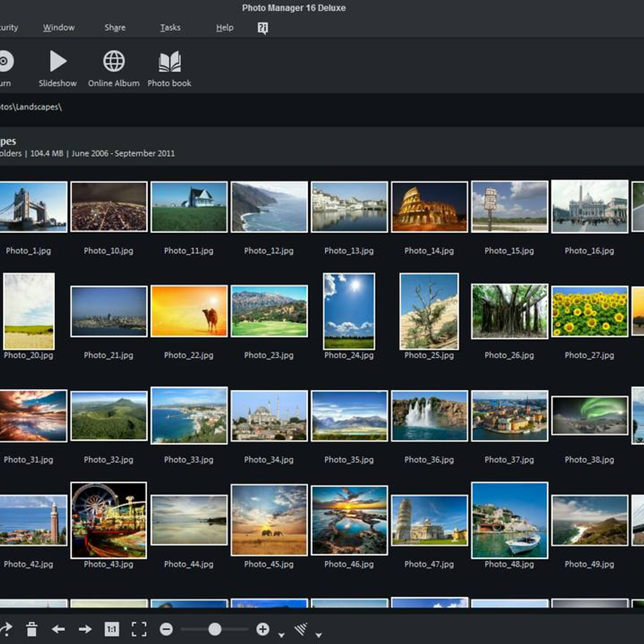Adjust the thumbnail zoom slider handle

point(215,629)
